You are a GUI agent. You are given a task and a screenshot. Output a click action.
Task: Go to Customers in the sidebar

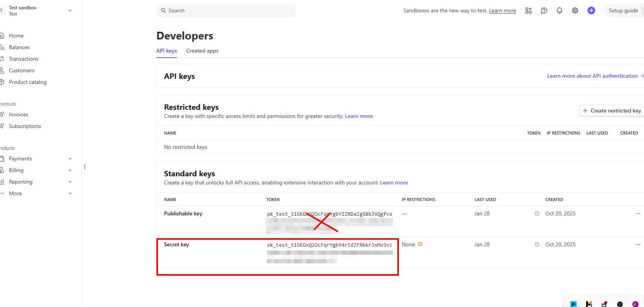pos(22,70)
